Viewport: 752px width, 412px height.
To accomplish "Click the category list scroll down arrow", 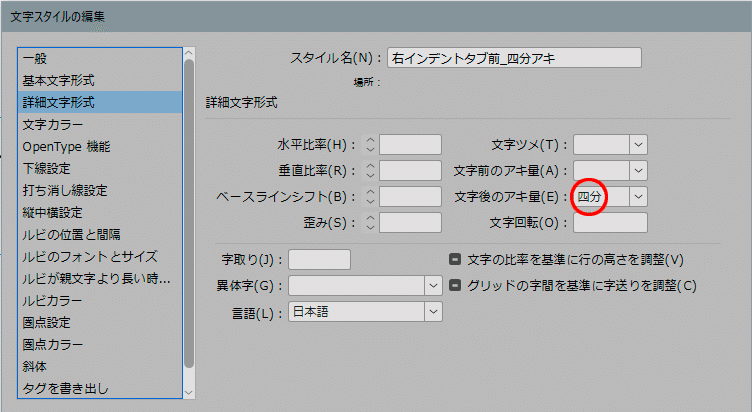I will coord(189,393).
